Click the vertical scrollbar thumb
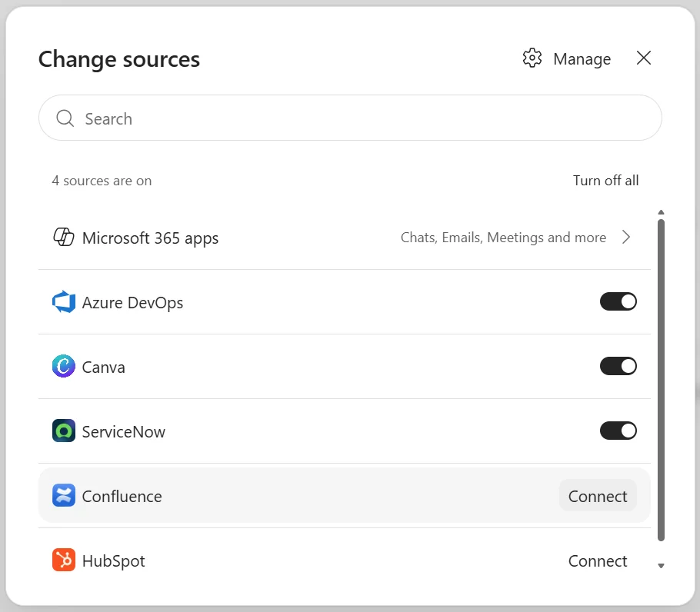 coord(662,380)
